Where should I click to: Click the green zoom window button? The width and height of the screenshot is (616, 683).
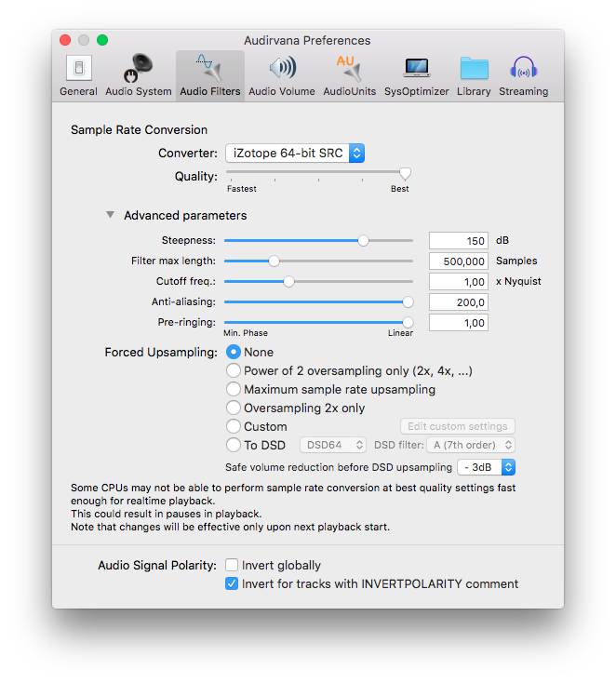pyautogui.click(x=102, y=40)
